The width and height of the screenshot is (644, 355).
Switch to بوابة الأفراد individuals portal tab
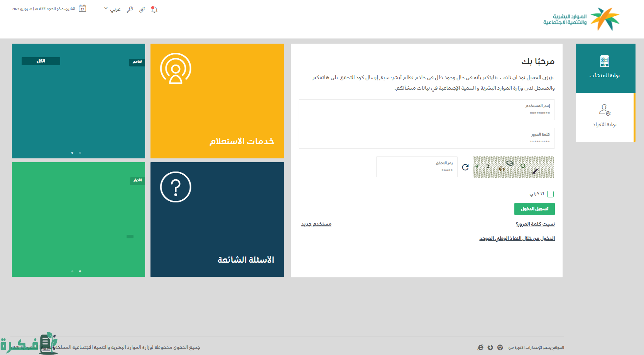tap(604, 117)
